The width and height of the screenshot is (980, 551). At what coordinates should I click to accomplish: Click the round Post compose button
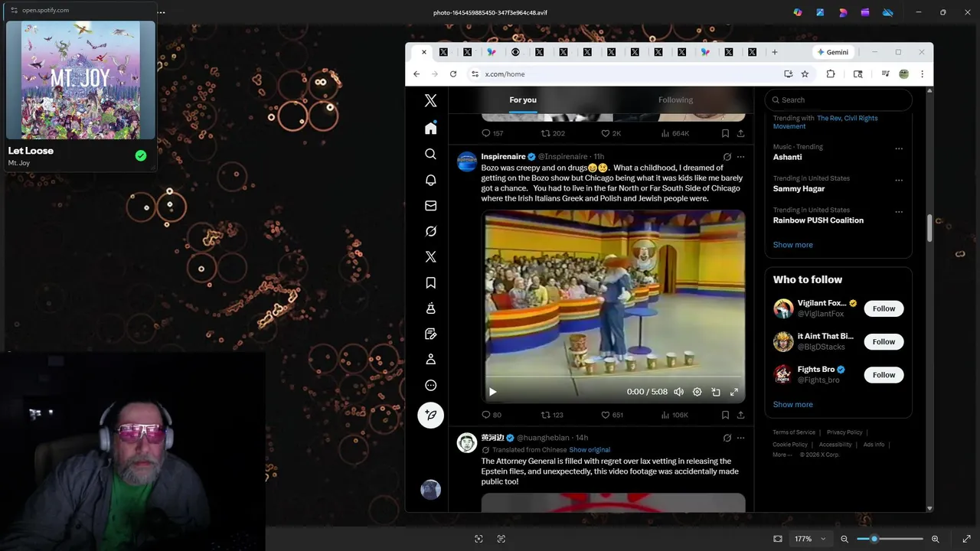pyautogui.click(x=430, y=415)
